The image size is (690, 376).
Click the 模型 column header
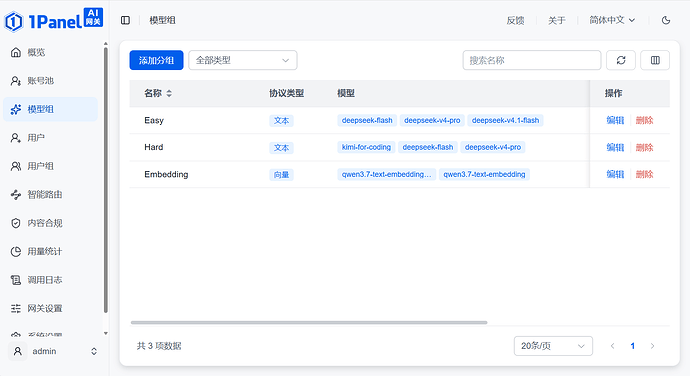pyautogui.click(x=346, y=93)
